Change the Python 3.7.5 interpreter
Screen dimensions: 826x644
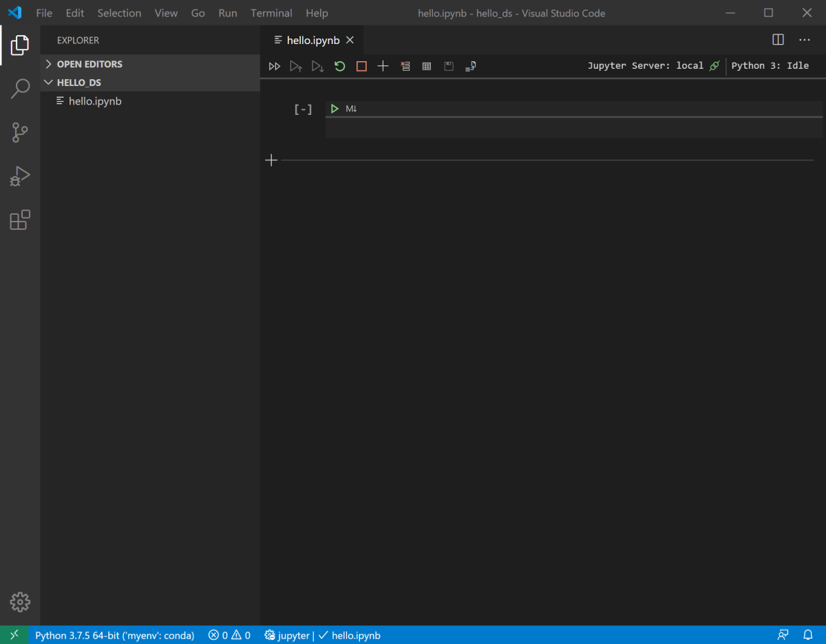(x=114, y=635)
